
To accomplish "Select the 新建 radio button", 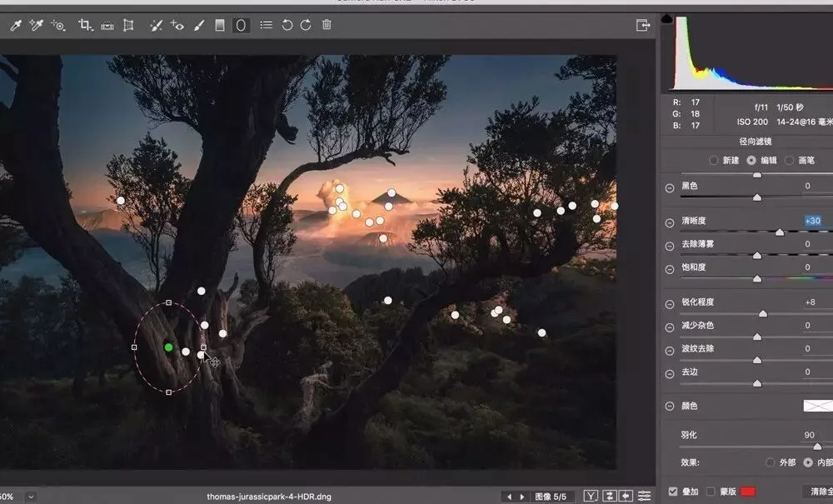I will tap(714, 160).
